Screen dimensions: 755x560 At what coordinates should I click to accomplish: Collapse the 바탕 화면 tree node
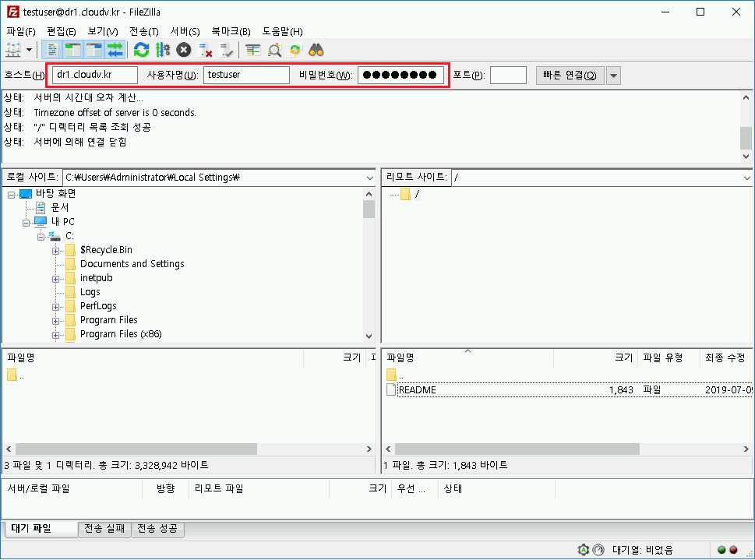tap(11, 195)
